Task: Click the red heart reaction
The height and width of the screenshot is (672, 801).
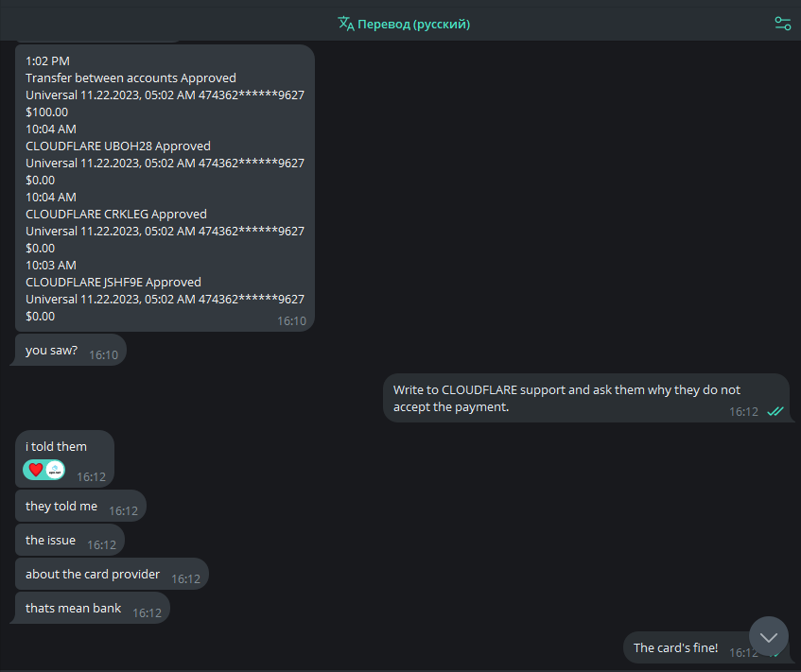Action: [x=35, y=470]
